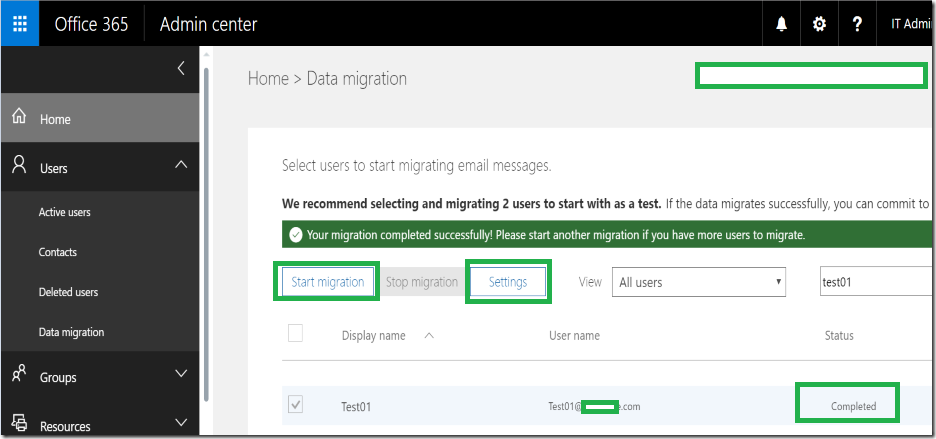Open Data migration in sidebar
936x439 pixels.
click(x=71, y=332)
